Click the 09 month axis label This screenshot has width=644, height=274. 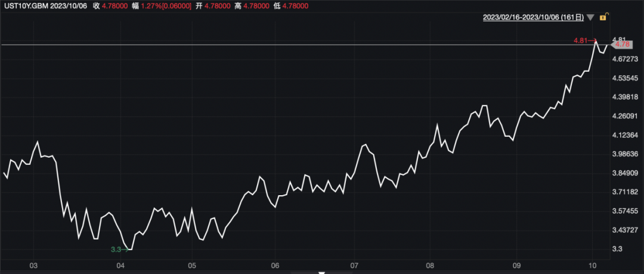pyautogui.click(x=516, y=266)
